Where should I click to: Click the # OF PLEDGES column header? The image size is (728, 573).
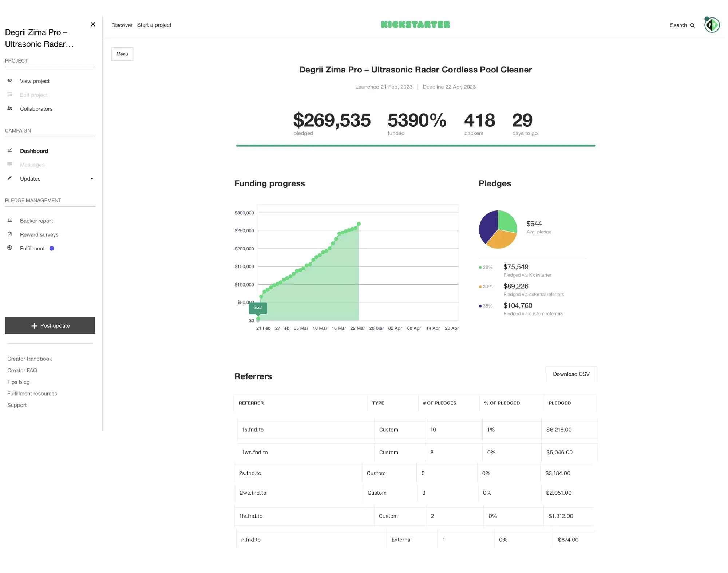(439, 403)
